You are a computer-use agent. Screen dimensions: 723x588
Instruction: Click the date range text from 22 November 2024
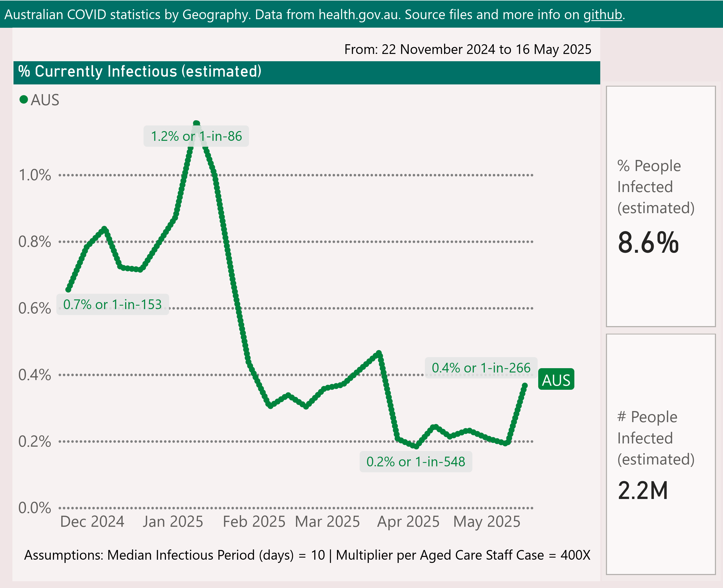(x=467, y=49)
